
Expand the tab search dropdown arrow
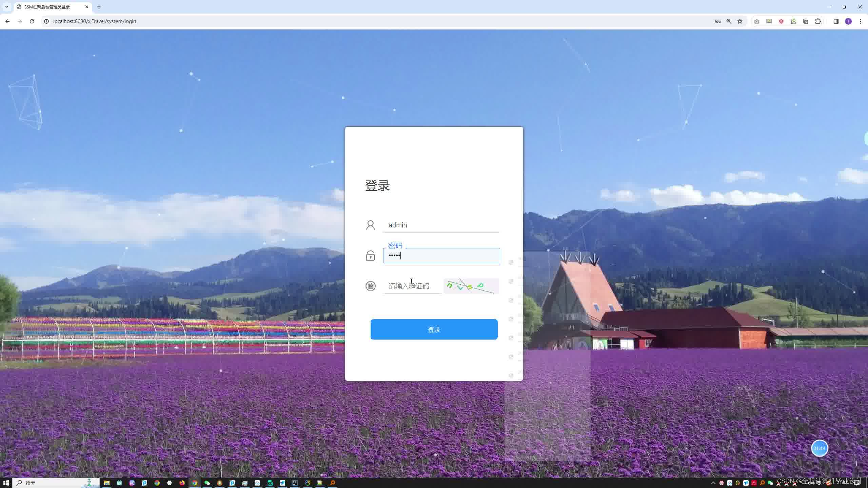point(6,7)
